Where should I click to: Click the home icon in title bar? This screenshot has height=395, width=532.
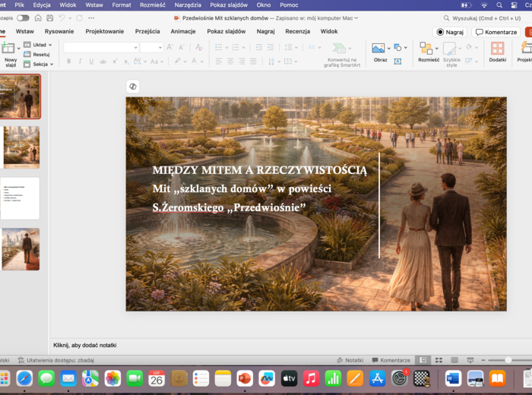tap(37, 17)
